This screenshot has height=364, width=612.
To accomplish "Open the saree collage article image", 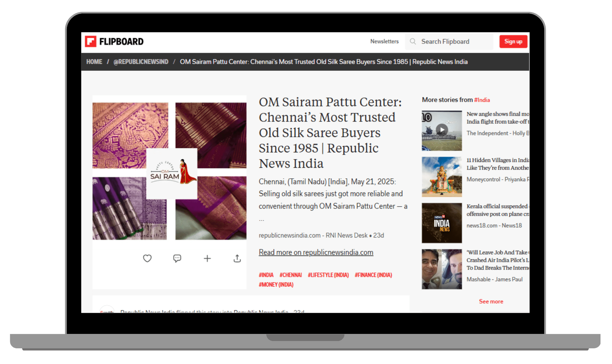I will [x=169, y=171].
